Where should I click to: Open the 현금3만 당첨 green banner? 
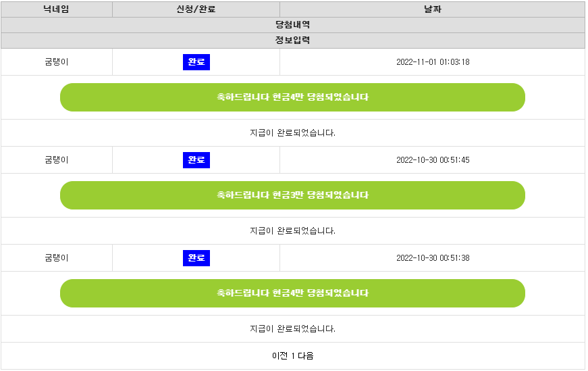(x=292, y=195)
